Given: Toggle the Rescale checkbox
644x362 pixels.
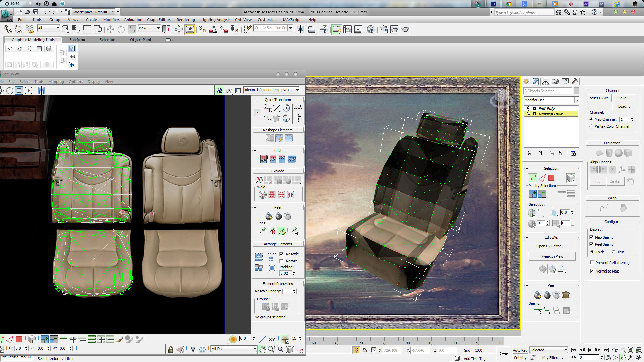Looking at the screenshot, I should point(282,254).
